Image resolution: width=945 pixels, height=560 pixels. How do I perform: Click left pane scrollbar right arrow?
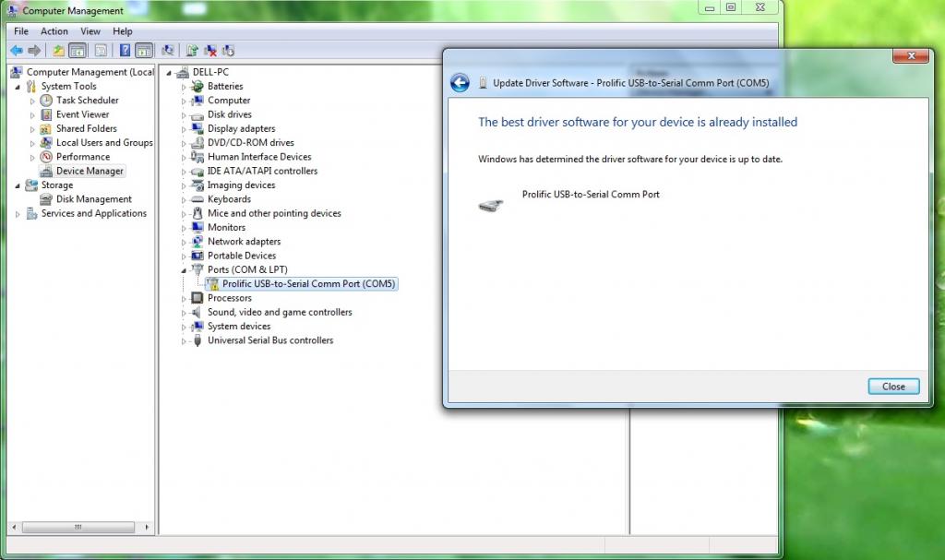tap(147, 528)
